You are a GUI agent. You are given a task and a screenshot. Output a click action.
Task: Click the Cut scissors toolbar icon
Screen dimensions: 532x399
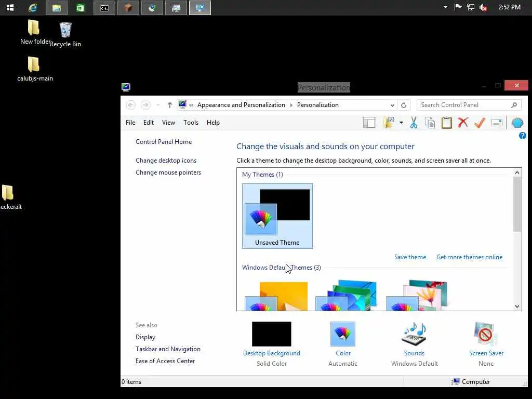(414, 123)
